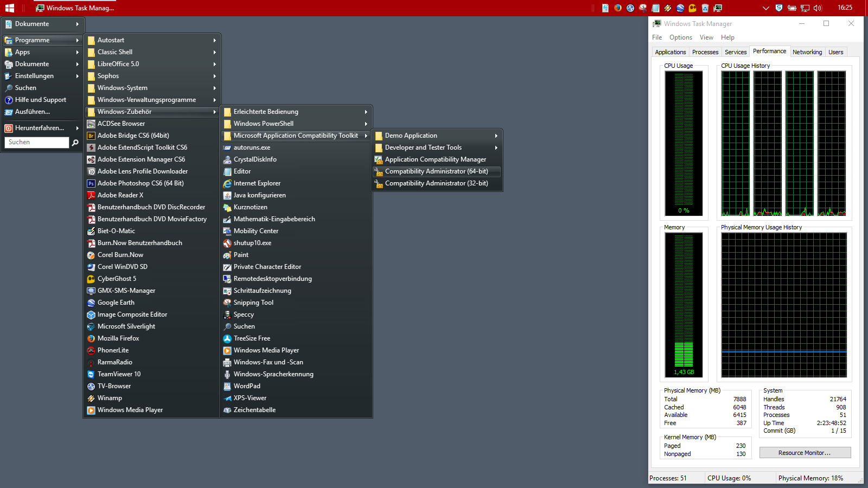Launch Speccy
The width and height of the screenshot is (868, 488).
(296, 314)
